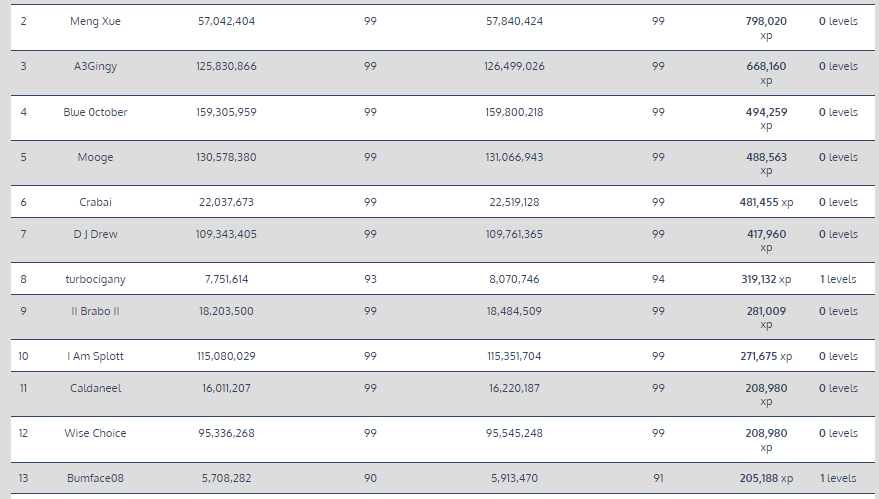The height and width of the screenshot is (499, 879).
Task: Open A3Gingy player profile
Action: [x=95, y=66]
